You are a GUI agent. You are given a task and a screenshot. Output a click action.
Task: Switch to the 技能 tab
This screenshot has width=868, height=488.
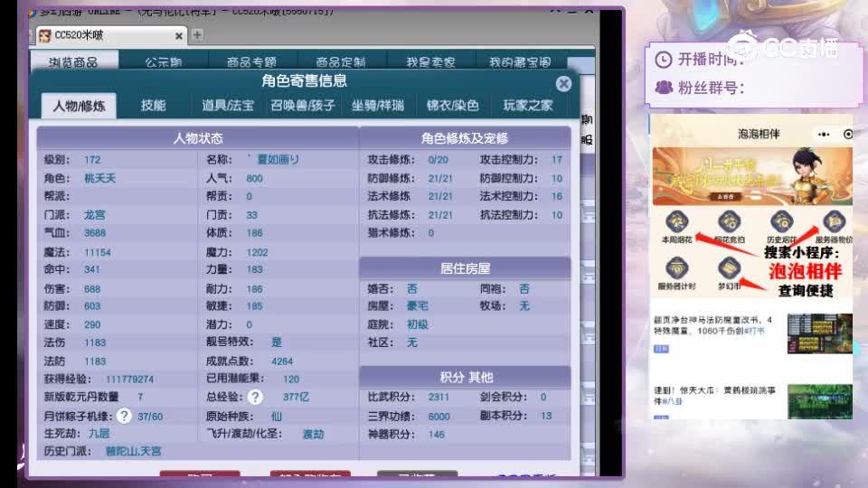pyautogui.click(x=154, y=105)
